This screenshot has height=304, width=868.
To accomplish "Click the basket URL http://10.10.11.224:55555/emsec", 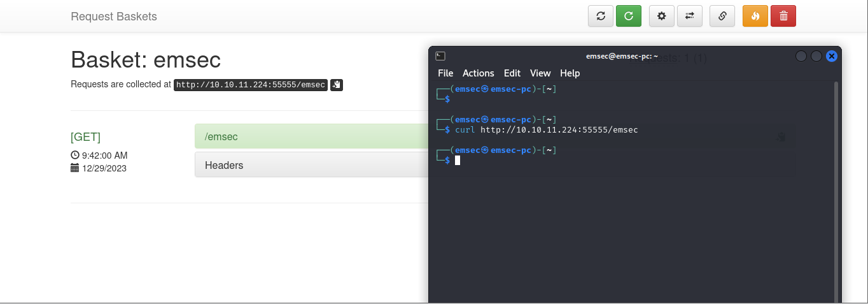I will (x=251, y=85).
